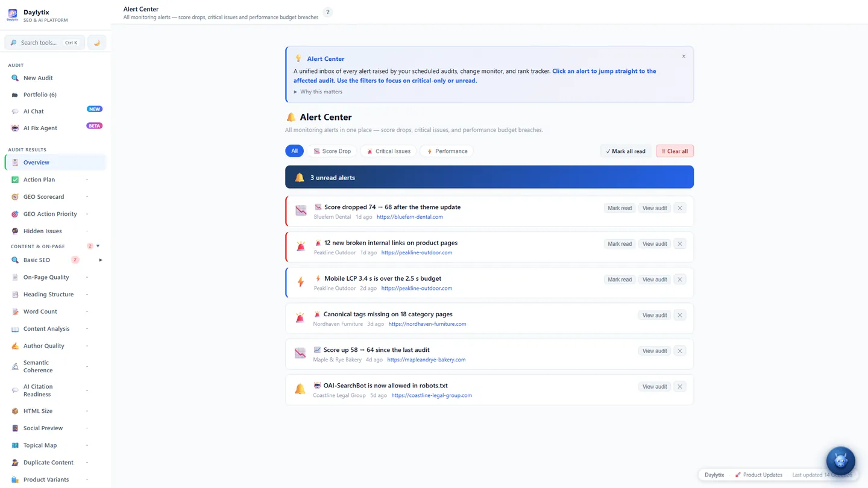
Task: Mark the Mobile LCP alert read
Action: [x=620, y=280]
